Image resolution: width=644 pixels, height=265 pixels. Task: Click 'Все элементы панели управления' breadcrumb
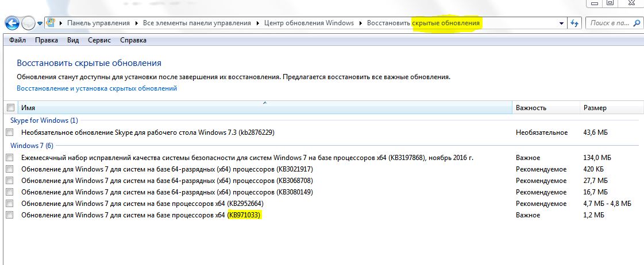(x=196, y=23)
